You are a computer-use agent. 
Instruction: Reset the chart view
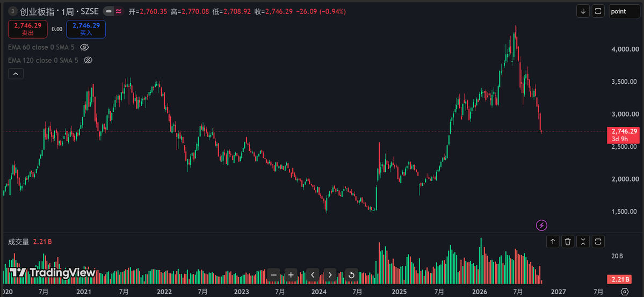pyautogui.click(x=351, y=275)
